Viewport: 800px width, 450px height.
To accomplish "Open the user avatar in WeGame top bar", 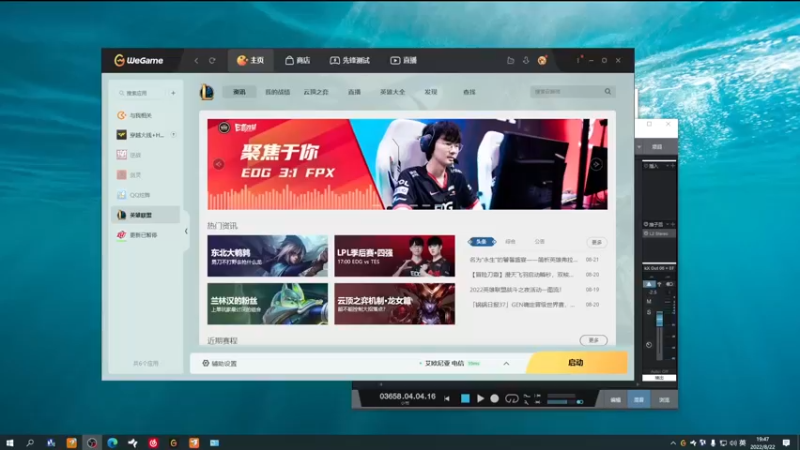I will pos(542,60).
